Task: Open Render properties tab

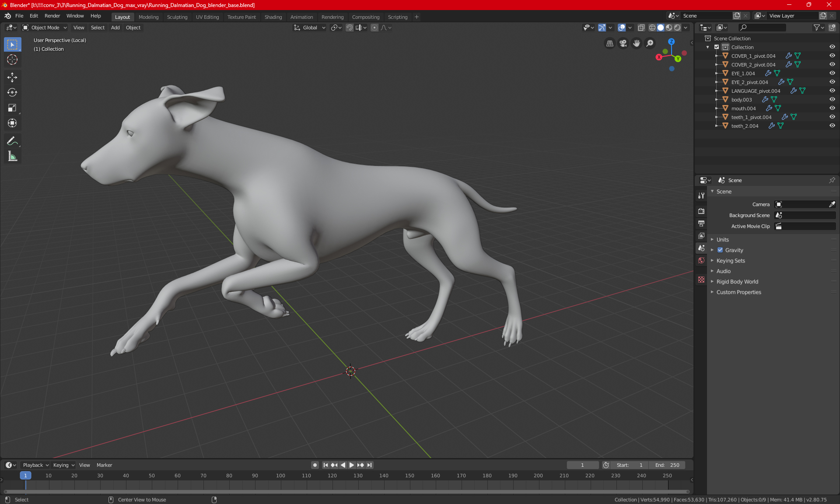Action: click(701, 211)
